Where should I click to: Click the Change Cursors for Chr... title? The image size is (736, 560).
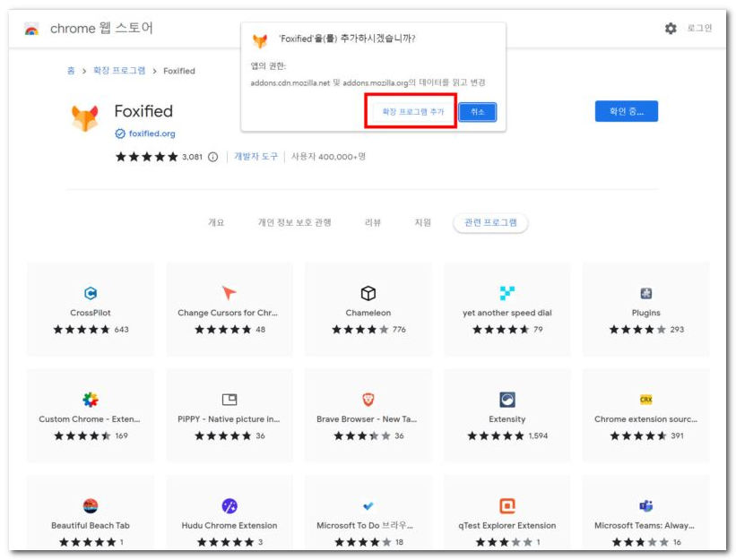click(x=228, y=313)
